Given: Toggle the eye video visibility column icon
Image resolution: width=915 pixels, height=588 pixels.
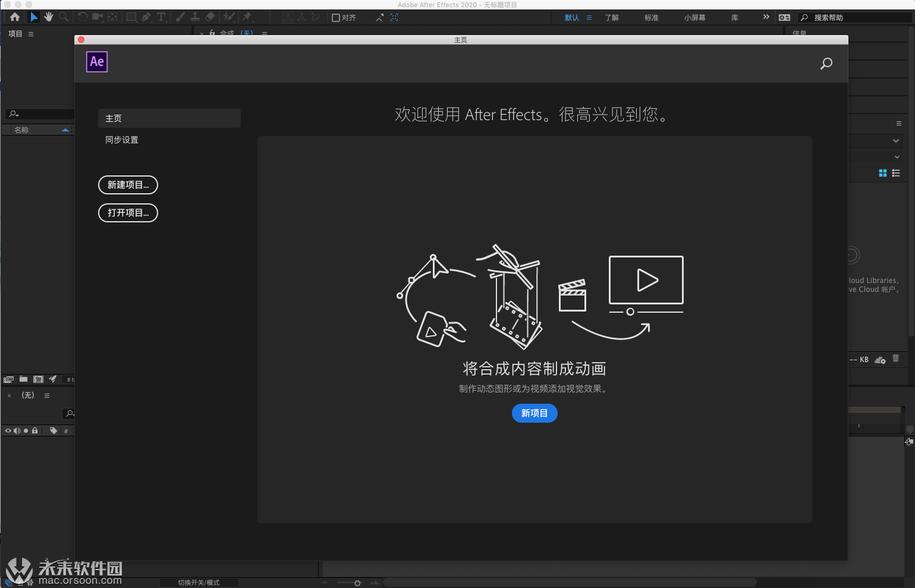Looking at the screenshot, I should tap(8, 430).
